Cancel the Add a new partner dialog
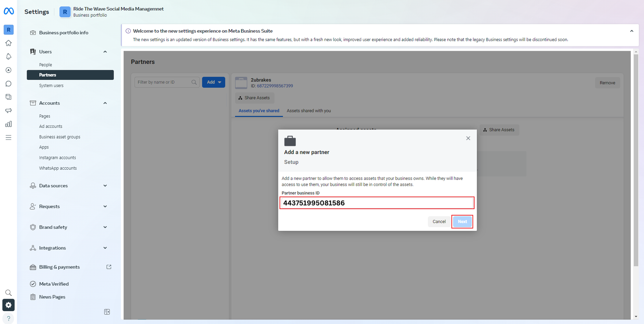The width and height of the screenshot is (644, 324). 439,222
